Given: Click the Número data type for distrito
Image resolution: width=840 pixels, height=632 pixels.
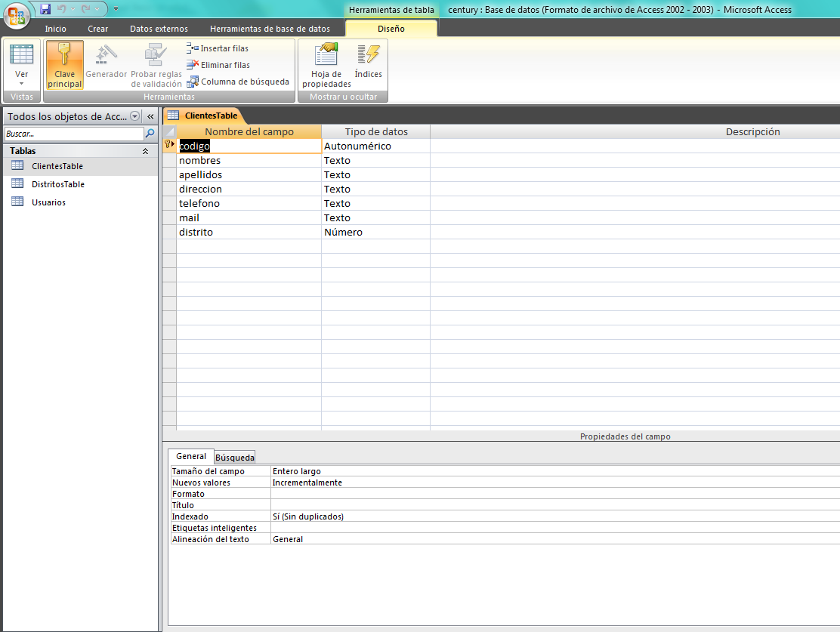Looking at the screenshot, I should [376, 232].
